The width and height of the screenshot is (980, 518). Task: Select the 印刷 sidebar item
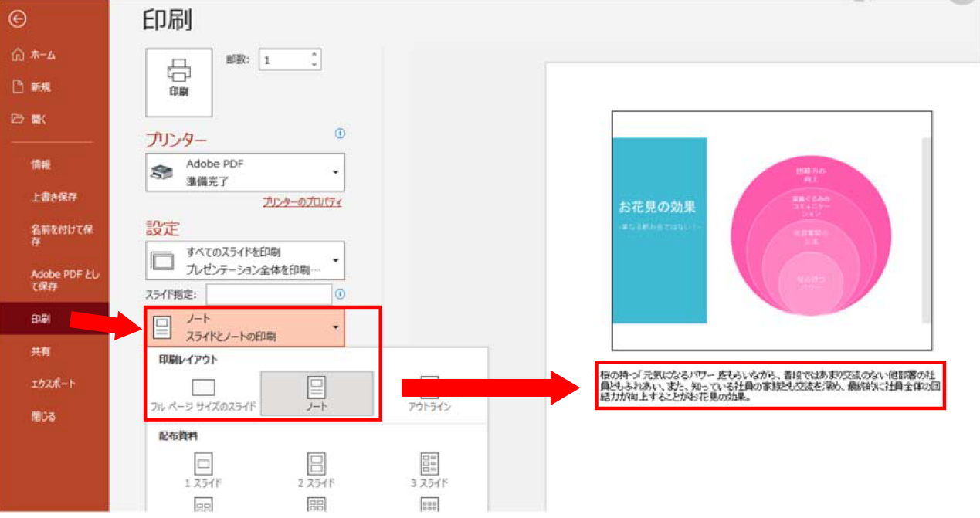click(x=54, y=319)
